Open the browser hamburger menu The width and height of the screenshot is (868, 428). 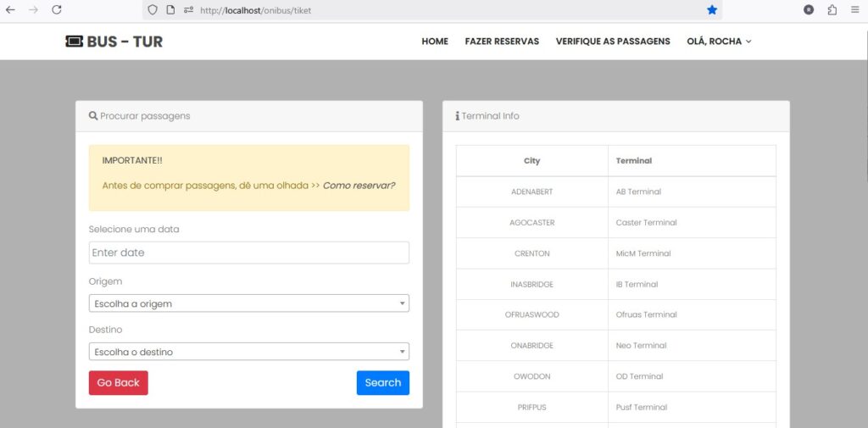coord(855,10)
